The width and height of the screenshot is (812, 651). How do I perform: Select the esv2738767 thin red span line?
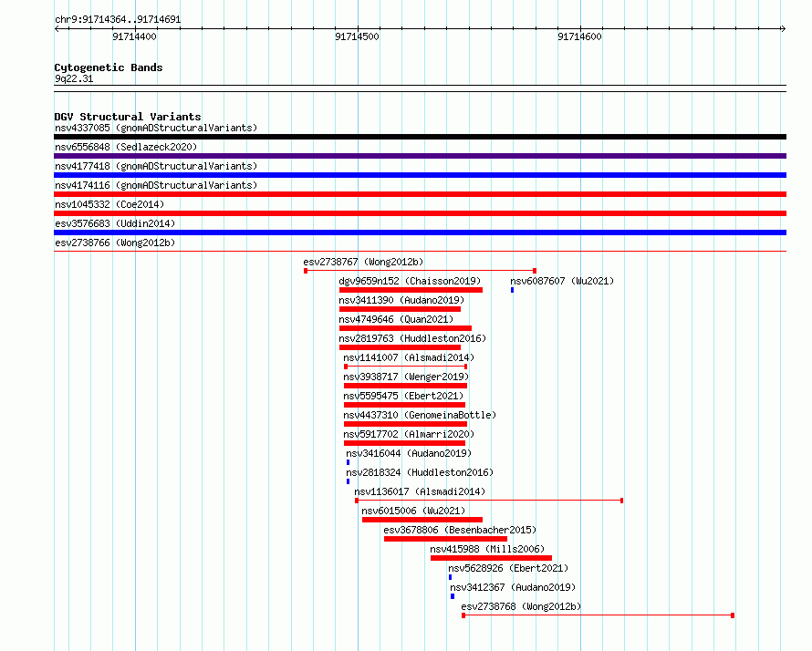[x=420, y=271]
